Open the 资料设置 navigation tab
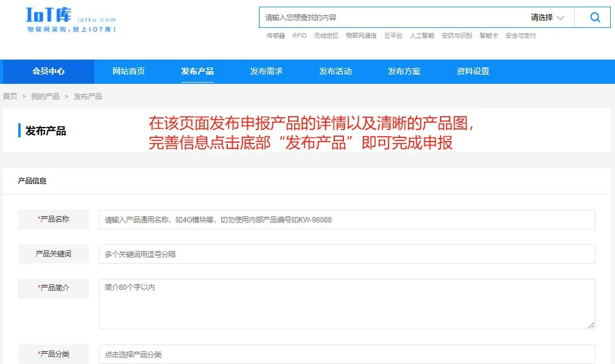Viewport: 615px width, 364px height. click(473, 71)
